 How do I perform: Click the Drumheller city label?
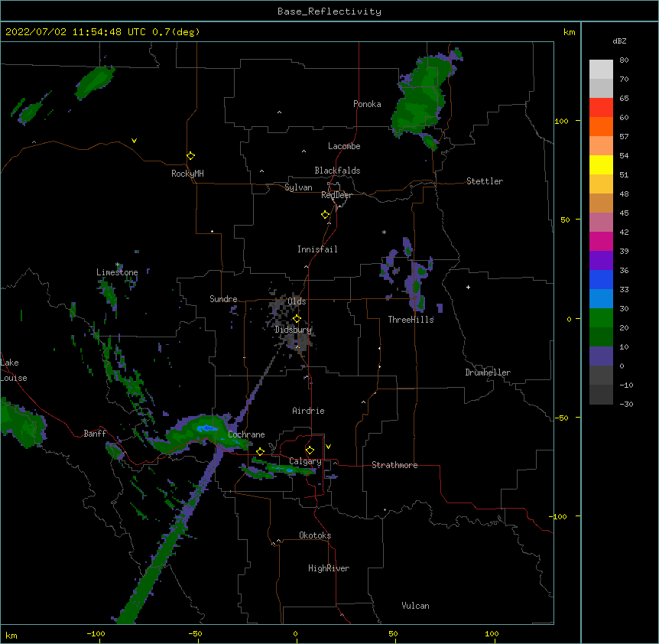tap(488, 372)
